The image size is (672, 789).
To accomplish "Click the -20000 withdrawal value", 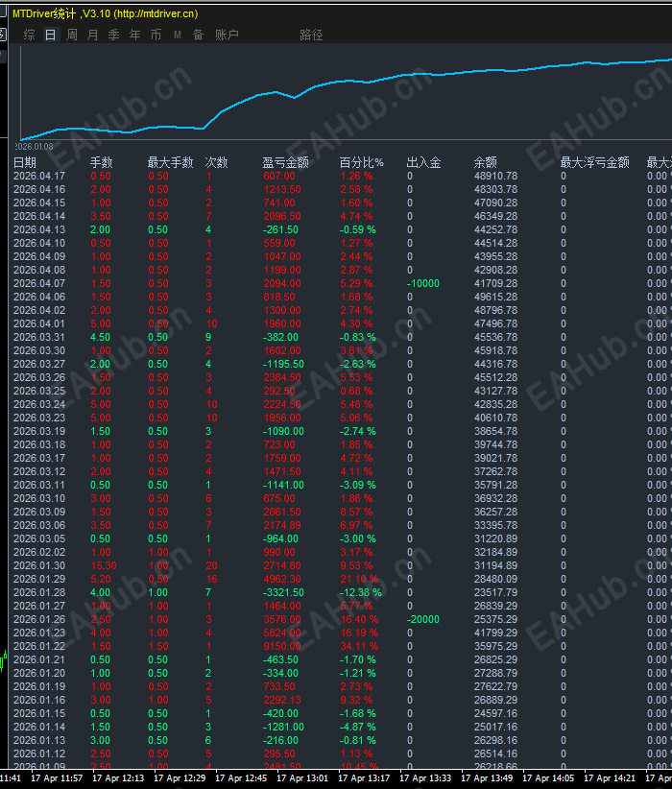I will 422,619.
